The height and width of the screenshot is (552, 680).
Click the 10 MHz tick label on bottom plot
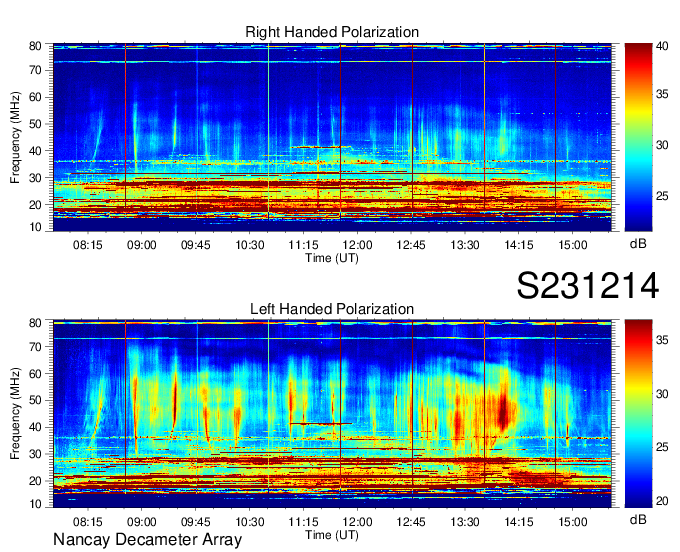35,504
